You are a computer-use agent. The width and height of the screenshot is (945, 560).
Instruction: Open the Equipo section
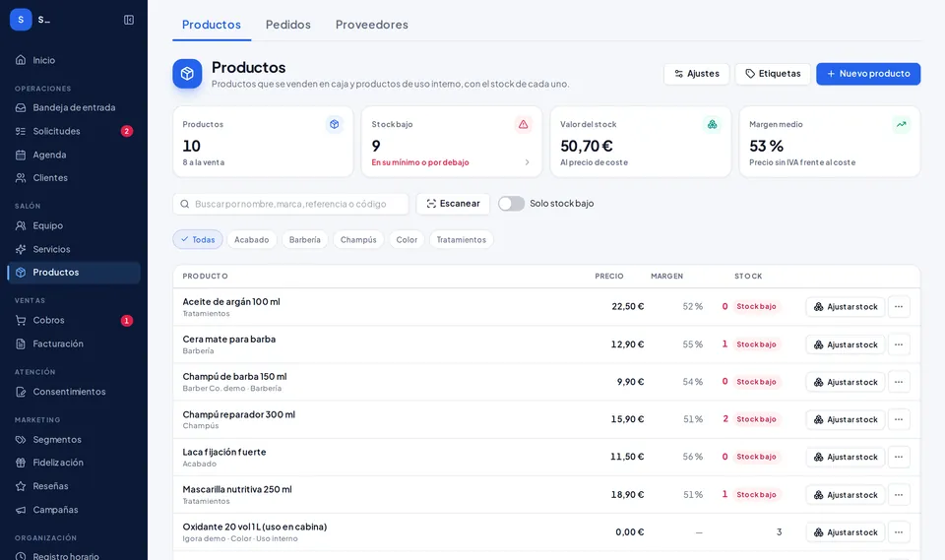pos(74,225)
